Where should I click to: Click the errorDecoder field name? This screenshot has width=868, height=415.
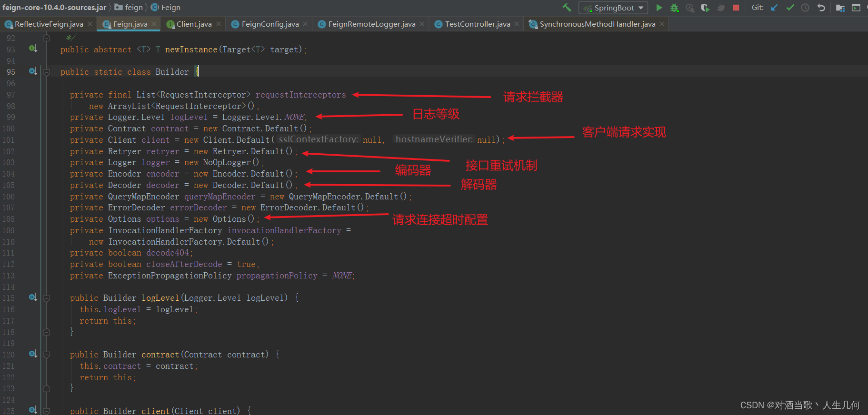pyautogui.click(x=198, y=207)
